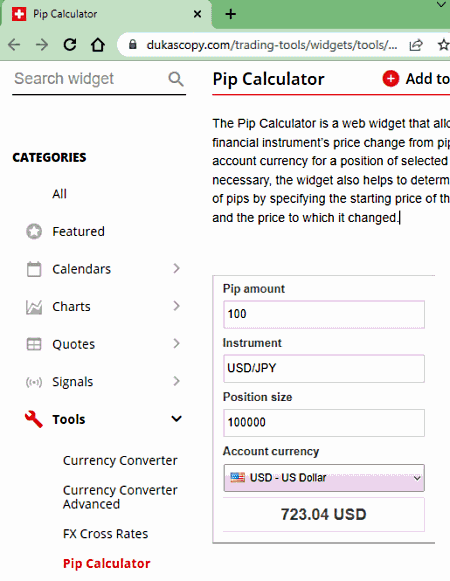
Task: Click the share page icon in address bar
Action: (416, 45)
